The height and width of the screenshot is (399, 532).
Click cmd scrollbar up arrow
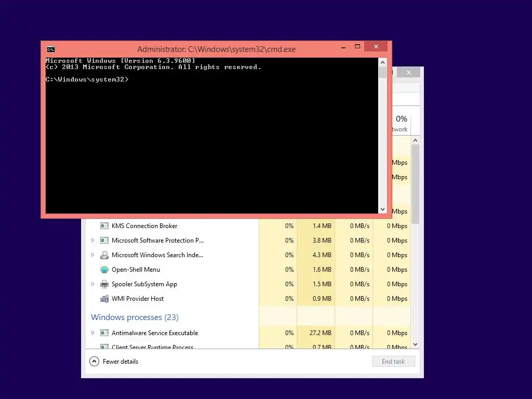(x=383, y=62)
